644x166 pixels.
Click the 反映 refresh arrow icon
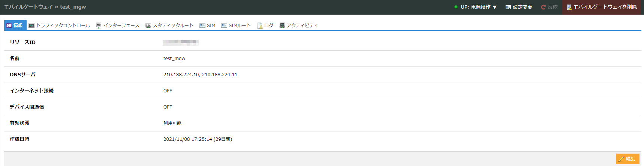543,7
